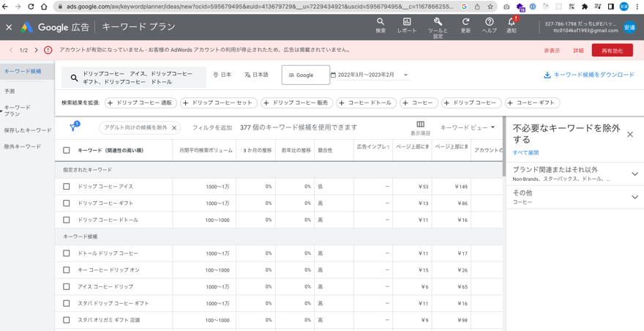Open 表示項目 columns icon
Image resolution: width=644 pixels, height=331 pixels.
[x=420, y=128]
